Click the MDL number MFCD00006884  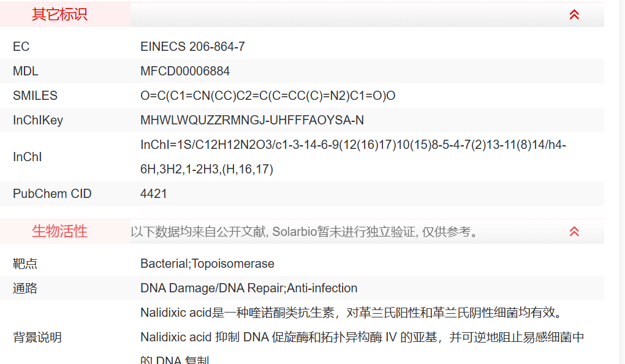[x=185, y=71]
